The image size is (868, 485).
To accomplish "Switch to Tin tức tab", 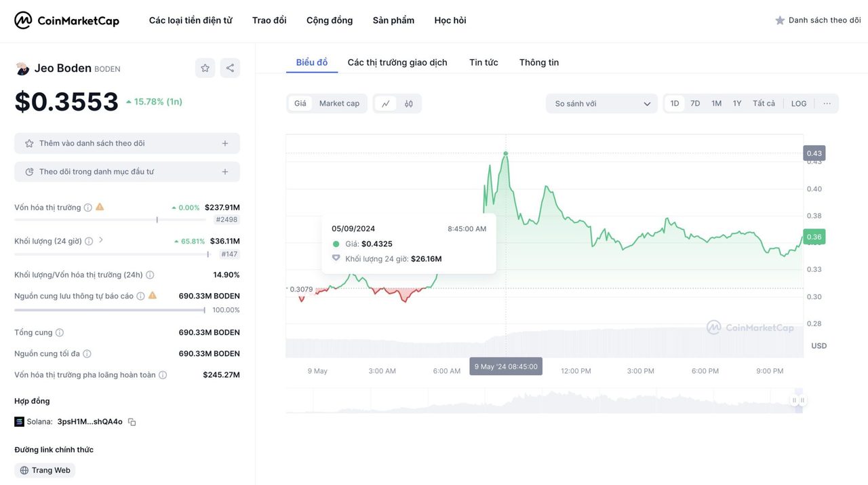I will pos(484,62).
